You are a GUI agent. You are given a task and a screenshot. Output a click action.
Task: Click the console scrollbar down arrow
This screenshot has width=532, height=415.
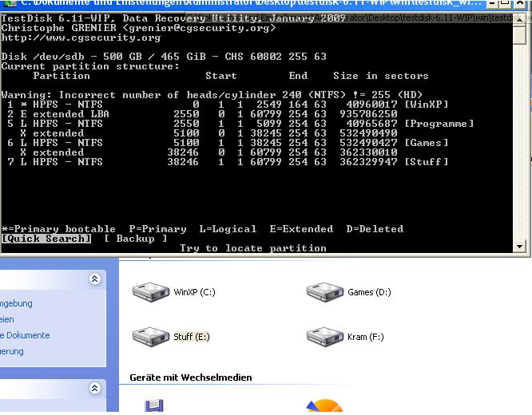(x=519, y=247)
